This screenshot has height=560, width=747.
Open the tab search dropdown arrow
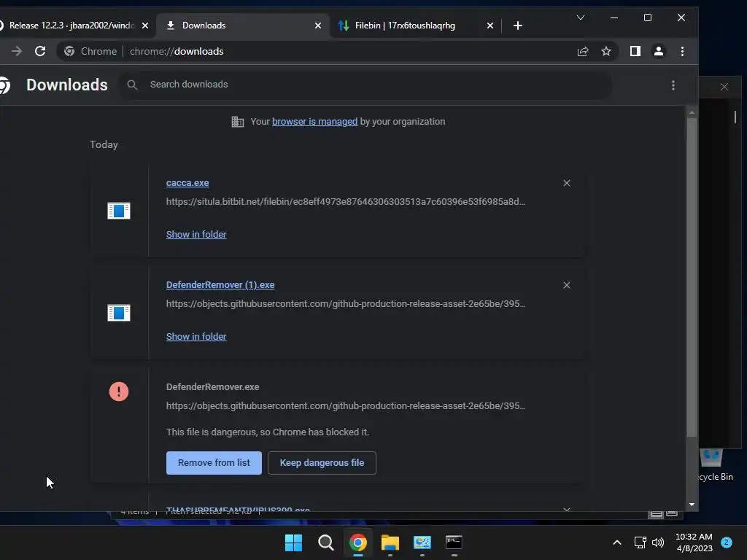tap(580, 17)
